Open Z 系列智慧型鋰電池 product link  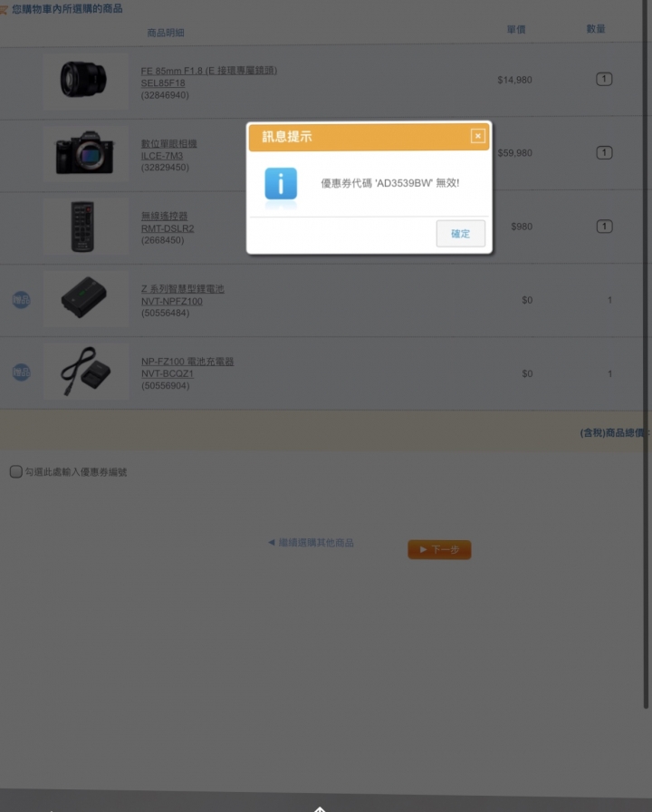coord(182,295)
